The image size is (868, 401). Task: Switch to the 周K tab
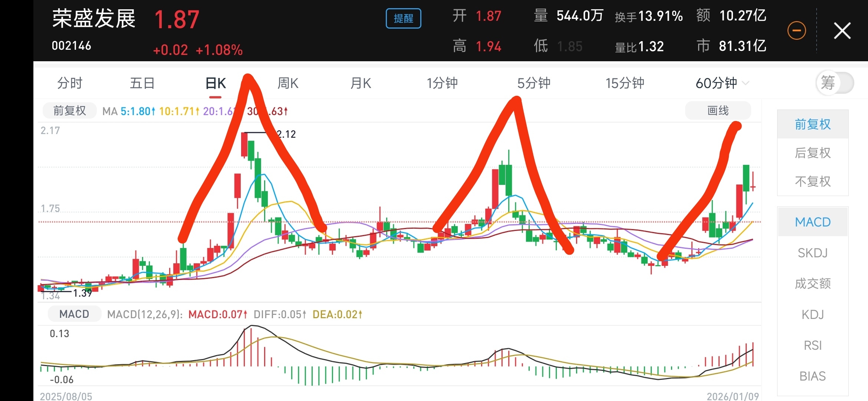point(288,83)
